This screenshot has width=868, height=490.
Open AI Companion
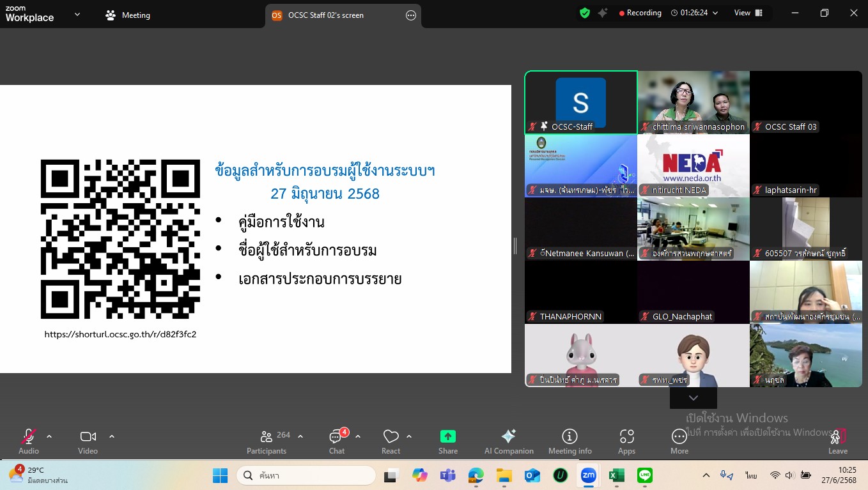pyautogui.click(x=509, y=441)
